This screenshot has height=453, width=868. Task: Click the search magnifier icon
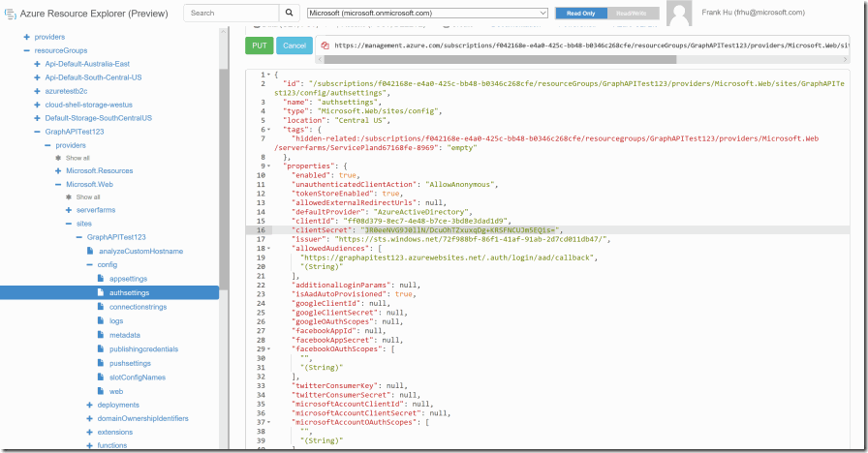click(289, 13)
